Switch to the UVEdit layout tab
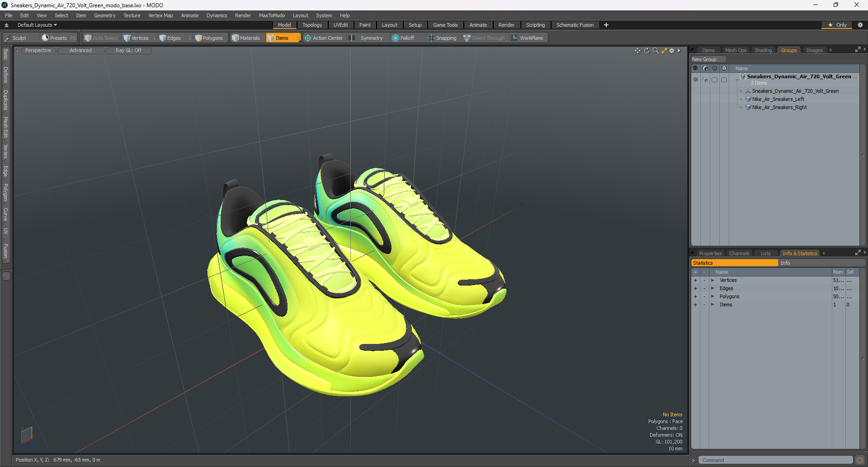Screen dimensions: 868x467 coord(340,25)
